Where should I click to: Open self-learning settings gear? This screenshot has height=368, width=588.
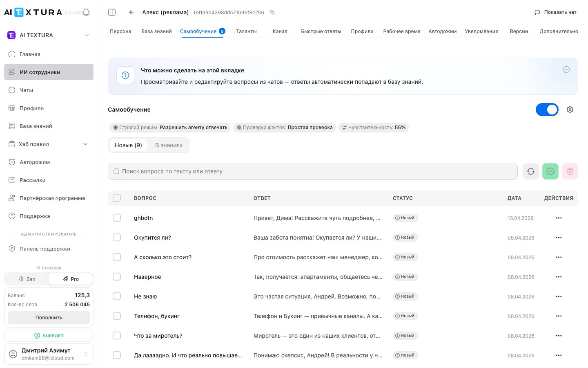570,110
